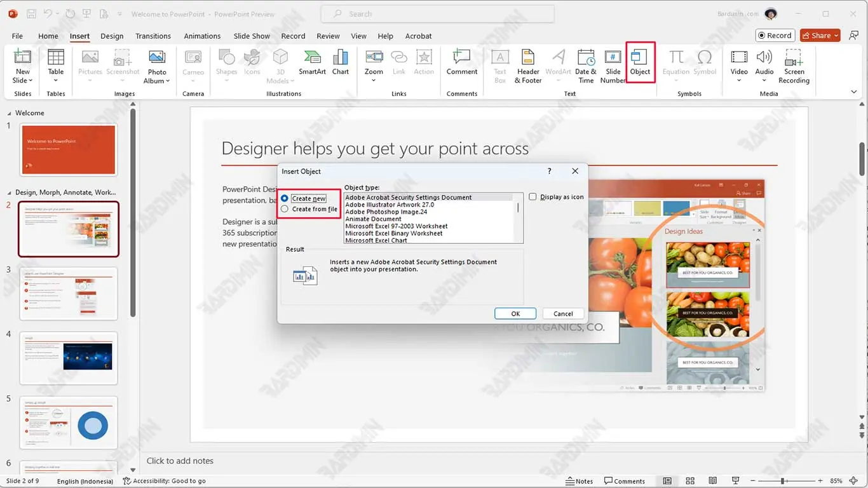The width and height of the screenshot is (868, 488).
Task: Select the Create new radio button
Action: tap(285, 199)
